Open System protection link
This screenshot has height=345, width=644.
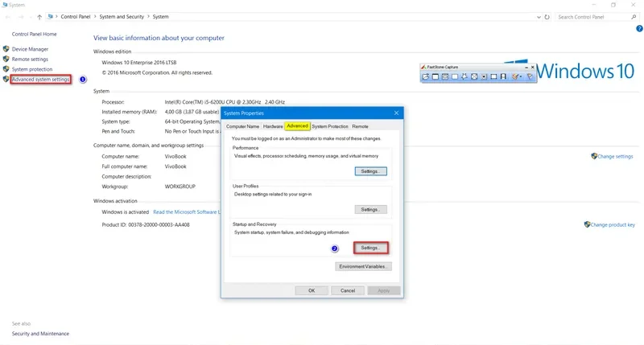point(32,69)
